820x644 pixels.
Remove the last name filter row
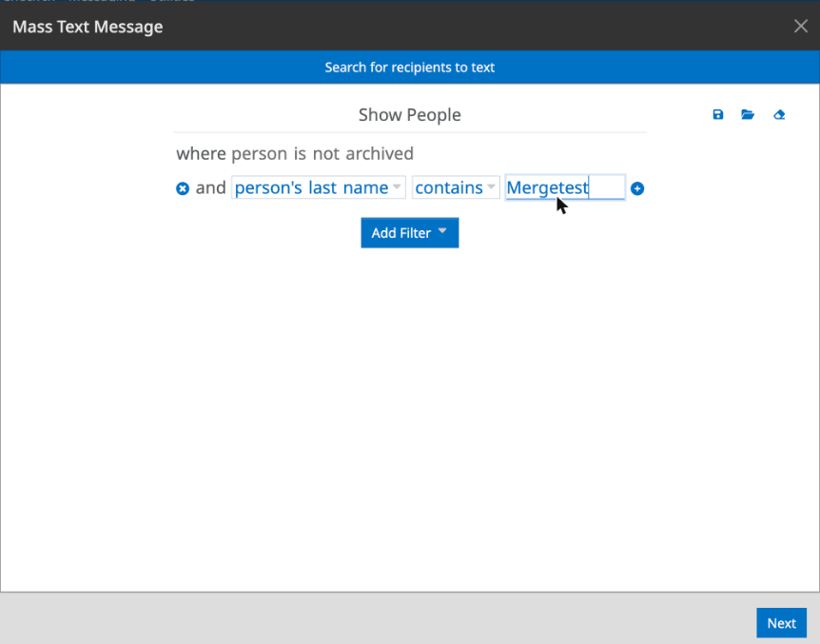[x=183, y=188]
